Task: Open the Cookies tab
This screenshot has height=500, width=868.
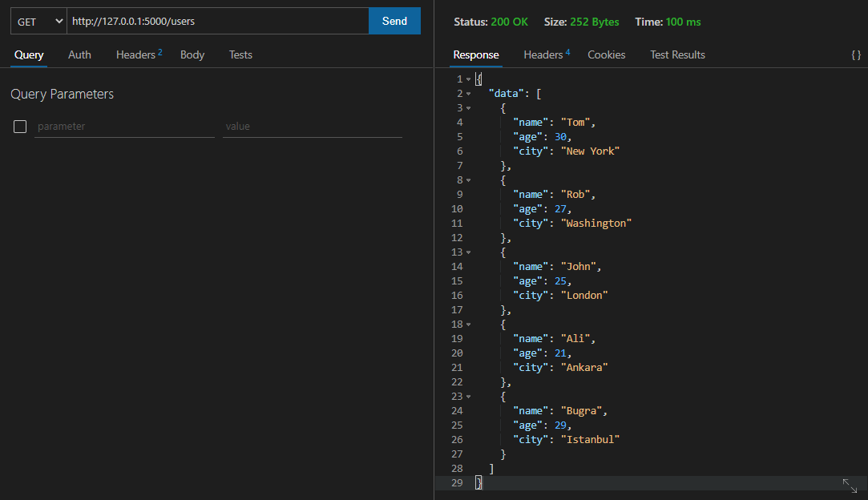Action: click(606, 54)
